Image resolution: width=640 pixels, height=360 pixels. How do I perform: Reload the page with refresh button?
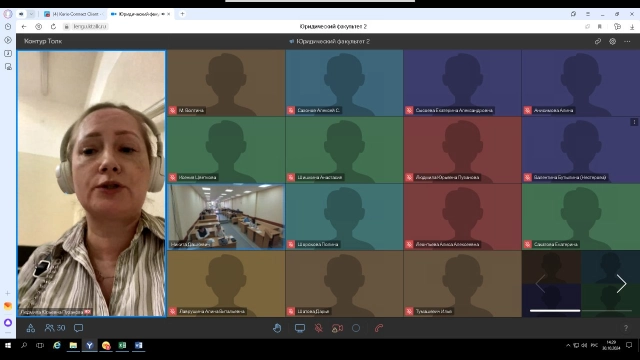point(53,27)
